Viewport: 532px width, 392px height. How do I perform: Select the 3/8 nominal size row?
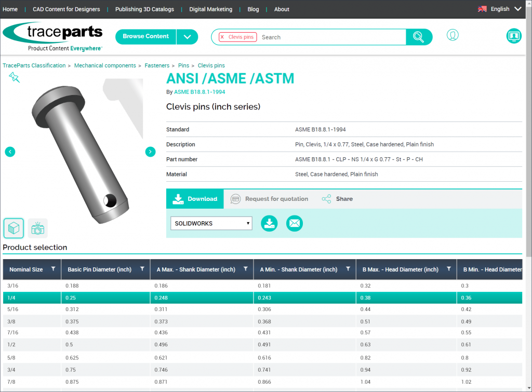262,321
